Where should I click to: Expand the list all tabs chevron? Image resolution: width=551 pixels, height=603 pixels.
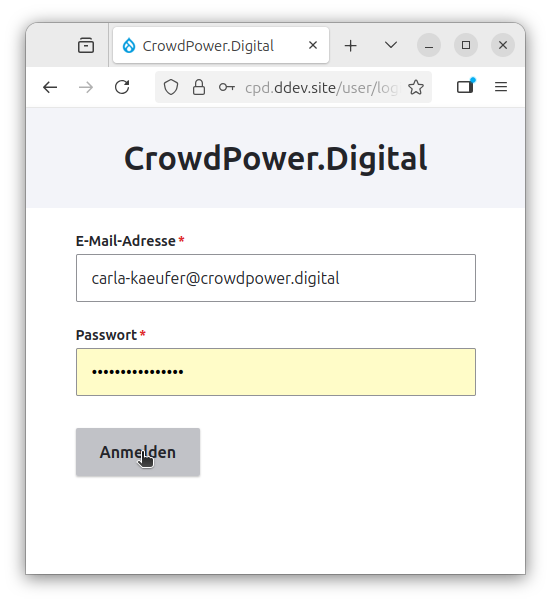point(391,45)
